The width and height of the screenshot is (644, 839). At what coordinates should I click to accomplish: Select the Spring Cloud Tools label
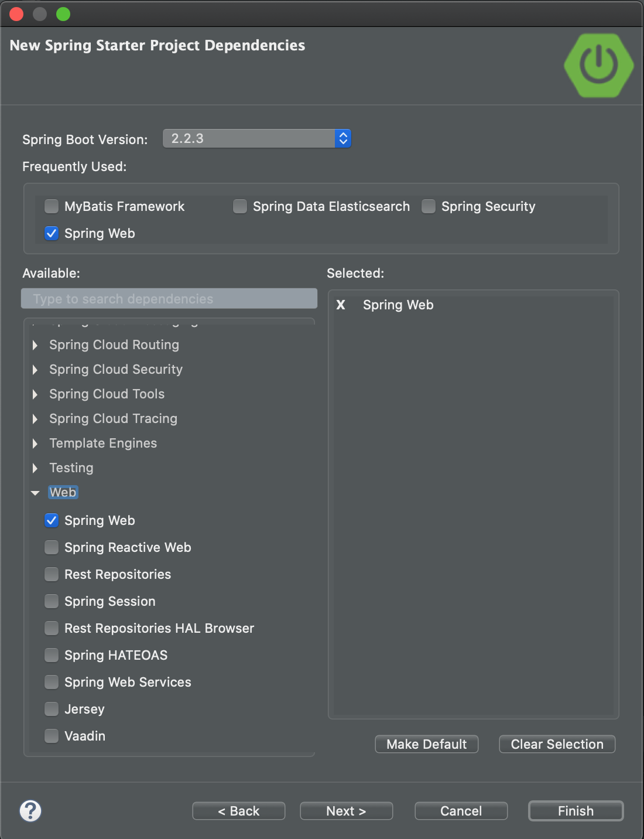click(107, 394)
